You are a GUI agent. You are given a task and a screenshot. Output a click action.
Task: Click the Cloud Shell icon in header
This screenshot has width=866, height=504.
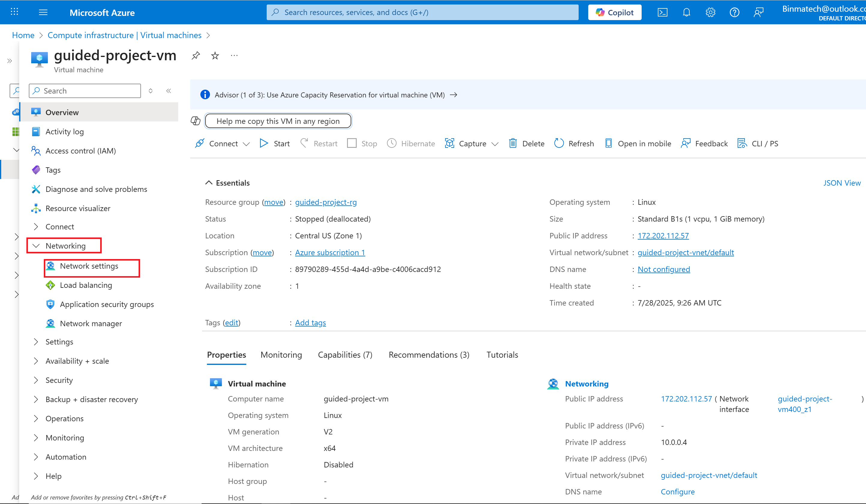coord(662,12)
